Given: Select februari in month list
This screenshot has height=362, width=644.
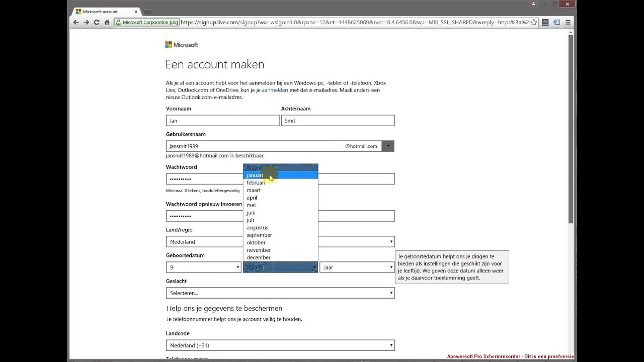Looking at the screenshot, I should 280,183.
